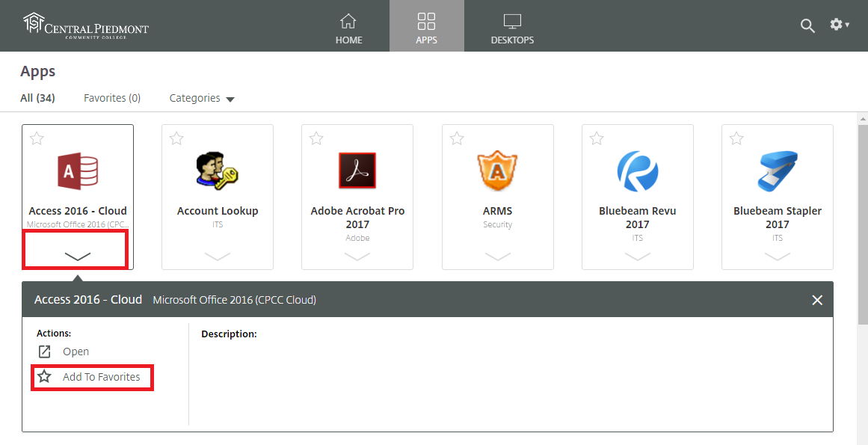The image size is (868, 445).
Task: Launch the Bluebeam Stapler 2017 icon
Action: click(x=778, y=171)
